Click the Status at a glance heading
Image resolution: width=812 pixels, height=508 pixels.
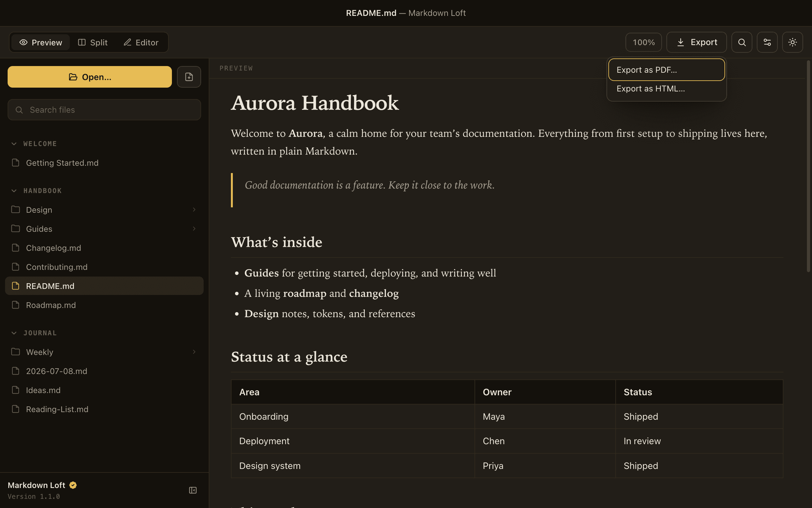click(x=289, y=357)
